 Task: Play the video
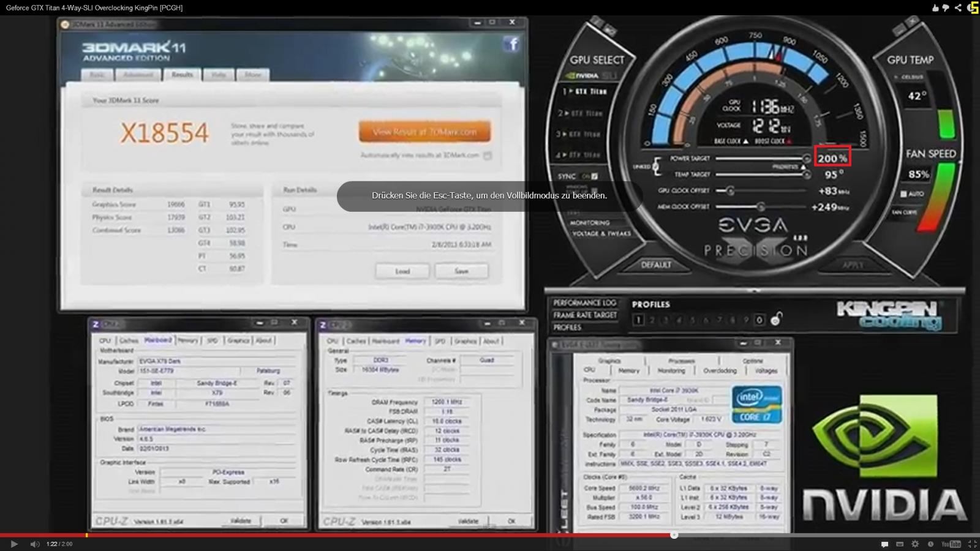pyautogui.click(x=14, y=544)
